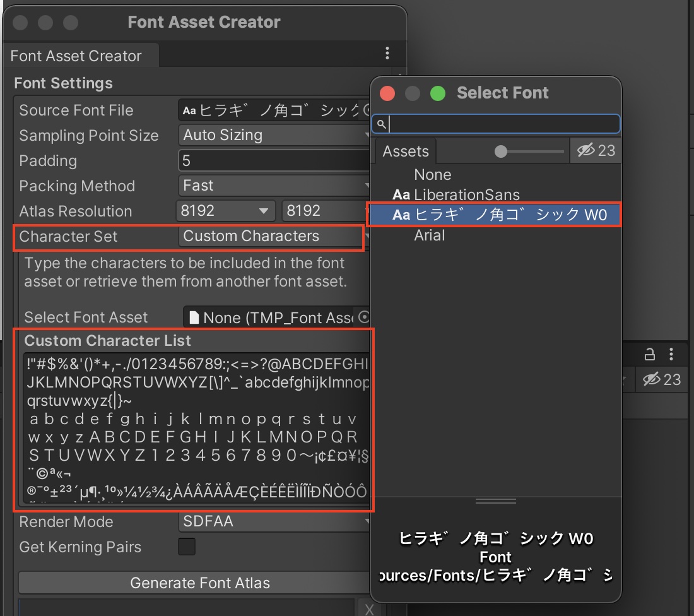Open Select Font Asset object picker
Screen dimensions: 694x616
(x=363, y=317)
